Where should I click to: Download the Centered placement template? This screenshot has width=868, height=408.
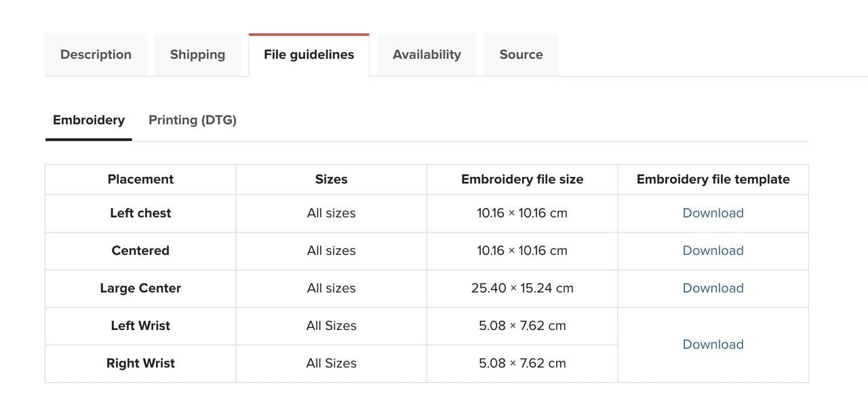pos(713,251)
